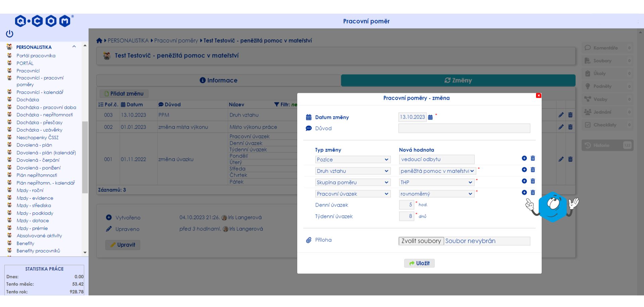Collapse the PERSONALISTIKA menu section
644x307 pixels.
coord(74,47)
